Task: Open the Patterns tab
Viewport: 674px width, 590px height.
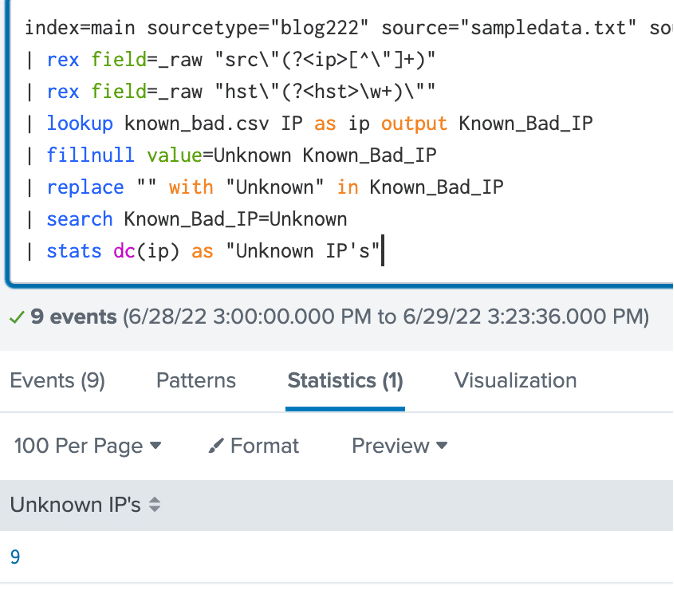Action: (196, 380)
